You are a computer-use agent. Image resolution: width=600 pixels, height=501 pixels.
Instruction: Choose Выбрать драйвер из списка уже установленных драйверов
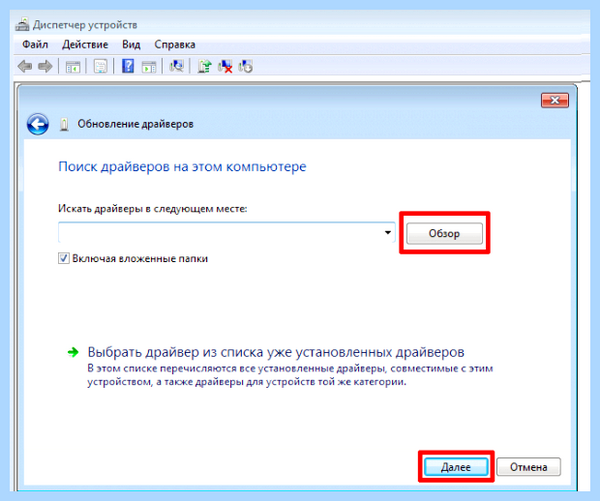tap(276, 352)
